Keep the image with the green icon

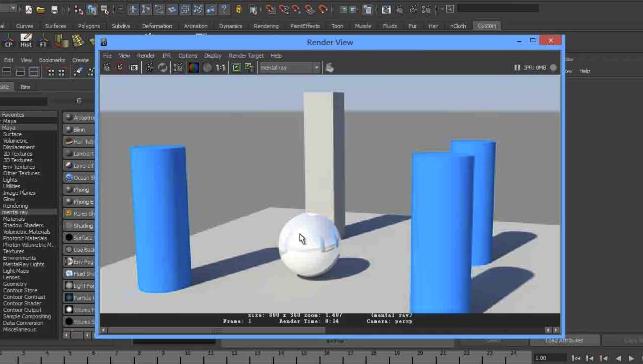pos(237,68)
